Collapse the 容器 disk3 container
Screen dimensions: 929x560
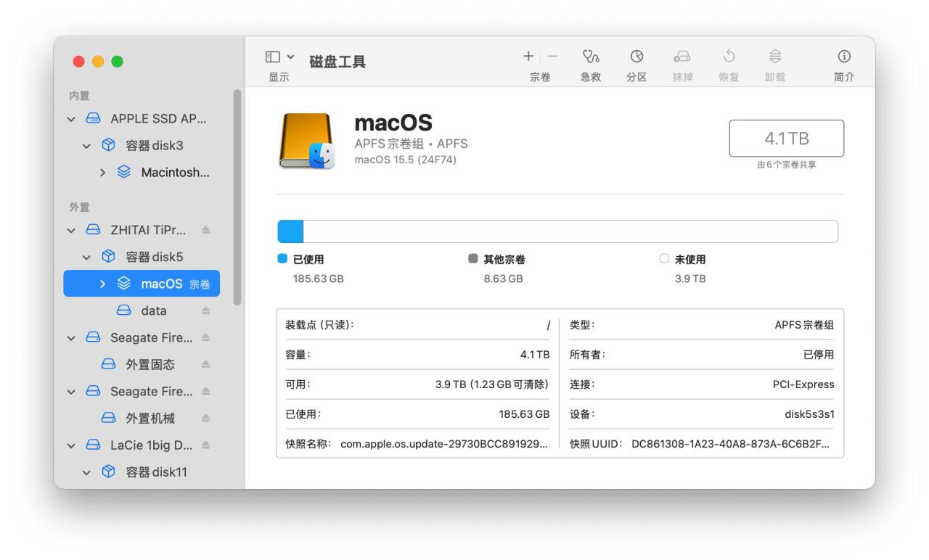click(86, 145)
